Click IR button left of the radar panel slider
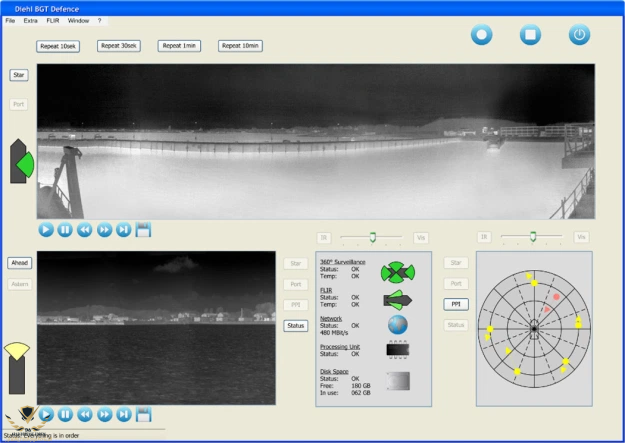This screenshot has width=625, height=443. (x=484, y=237)
